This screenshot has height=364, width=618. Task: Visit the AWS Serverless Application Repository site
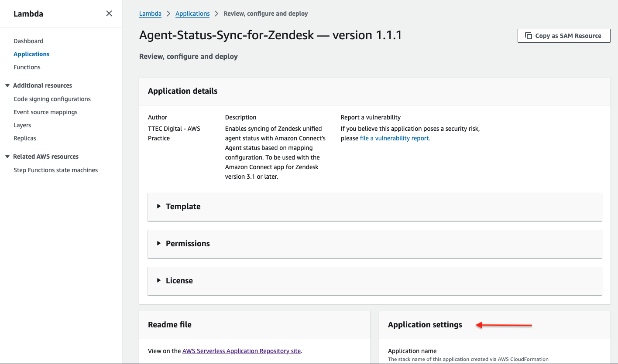(241, 350)
